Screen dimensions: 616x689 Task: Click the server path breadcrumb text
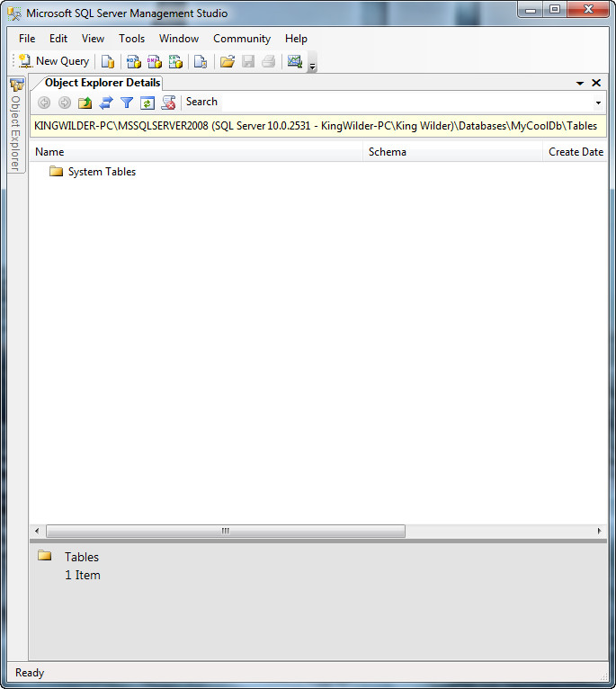tap(316, 126)
